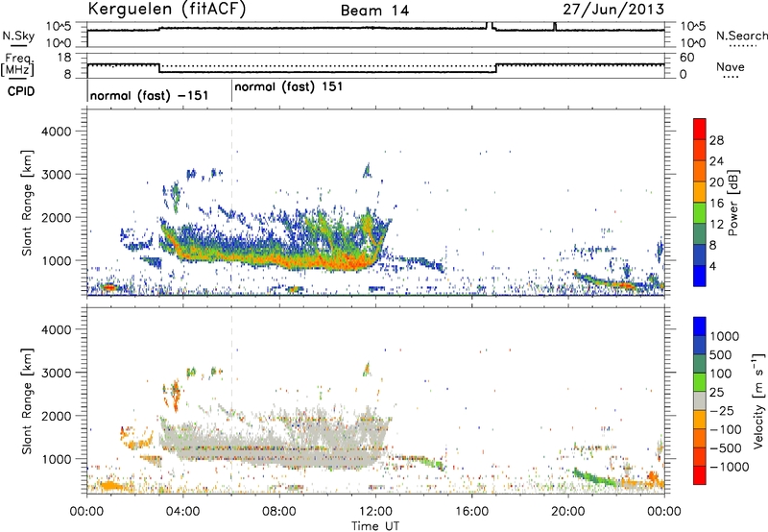Pick the red bottom segment of Velocity color bar
Viewport: 768px width, 532px height.
700,475
